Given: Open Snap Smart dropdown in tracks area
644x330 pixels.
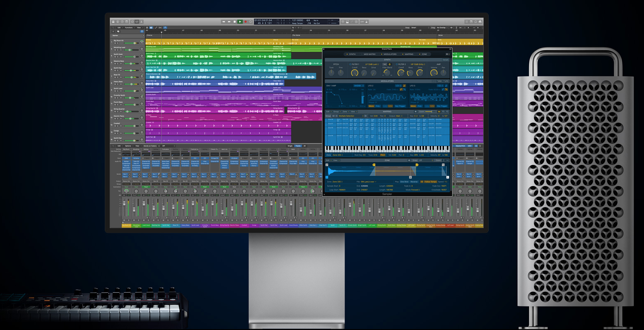Looking at the screenshot, I should tap(420, 28).
